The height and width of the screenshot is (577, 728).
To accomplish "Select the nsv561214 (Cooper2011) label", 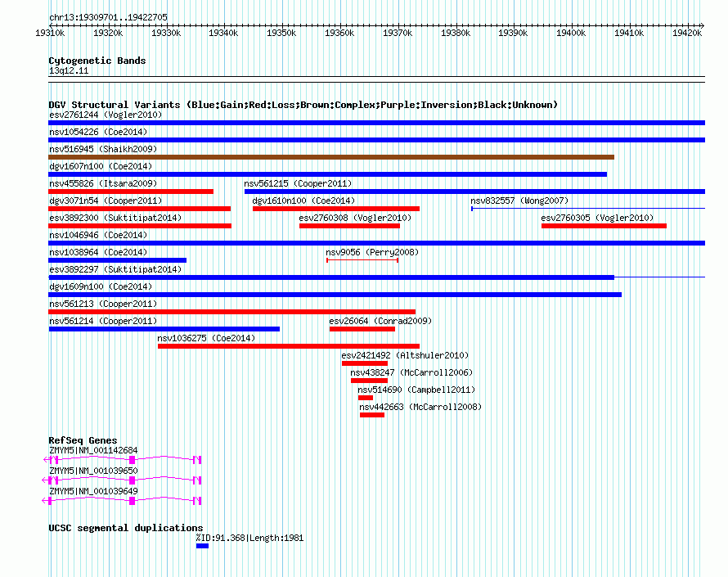I will [x=103, y=321].
